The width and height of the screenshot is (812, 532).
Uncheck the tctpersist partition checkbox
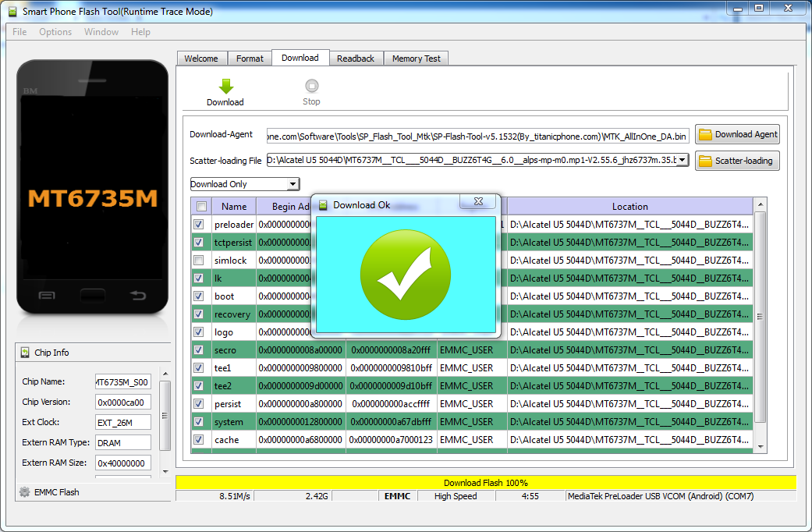click(198, 243)
